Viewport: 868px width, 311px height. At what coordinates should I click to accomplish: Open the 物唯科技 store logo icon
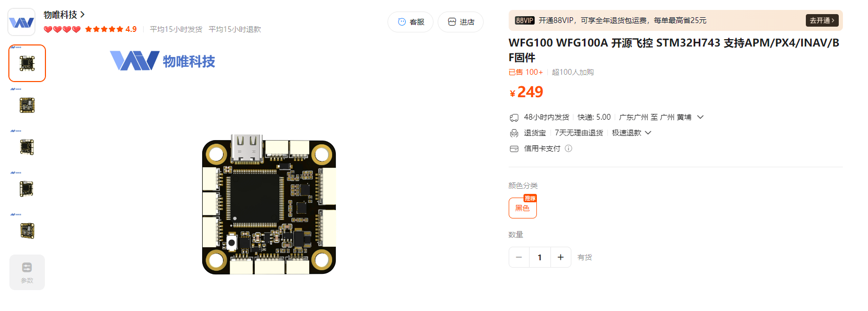pos(21,22)
